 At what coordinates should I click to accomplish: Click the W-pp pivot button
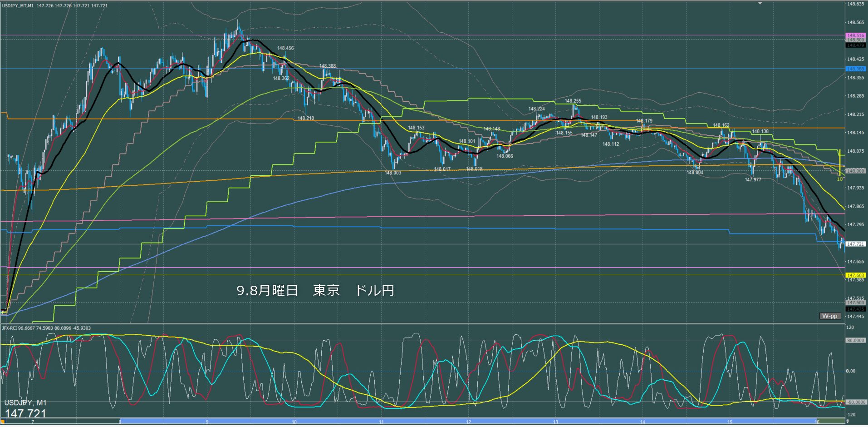[x=830, y=316]
